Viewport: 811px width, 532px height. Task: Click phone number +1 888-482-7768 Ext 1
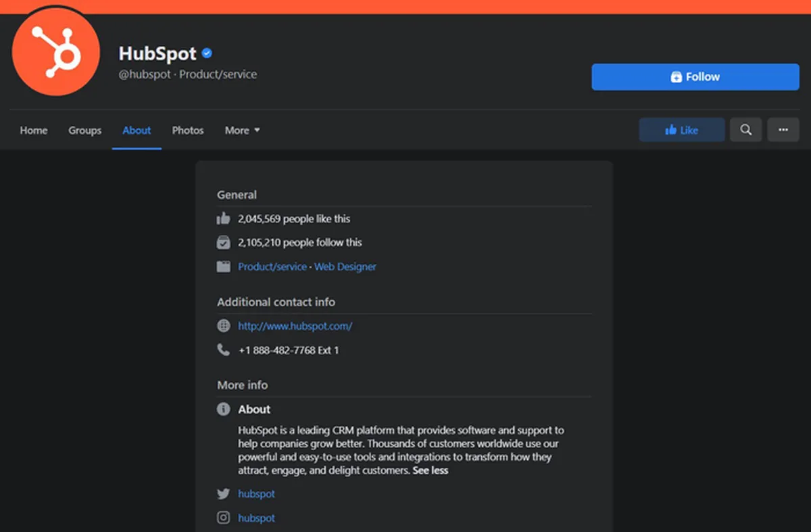(289, 350)
